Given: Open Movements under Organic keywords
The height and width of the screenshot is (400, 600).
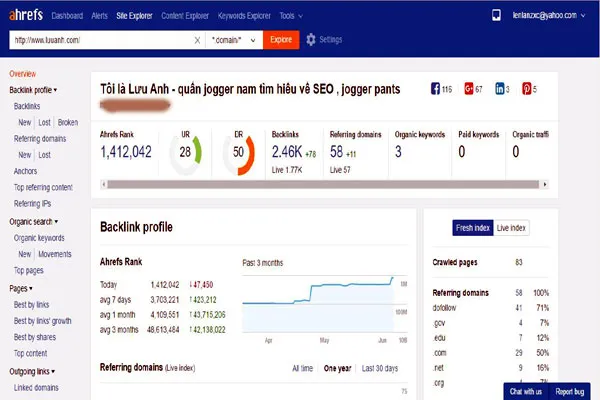Looking at the screenshot, I should click(55, 254).
